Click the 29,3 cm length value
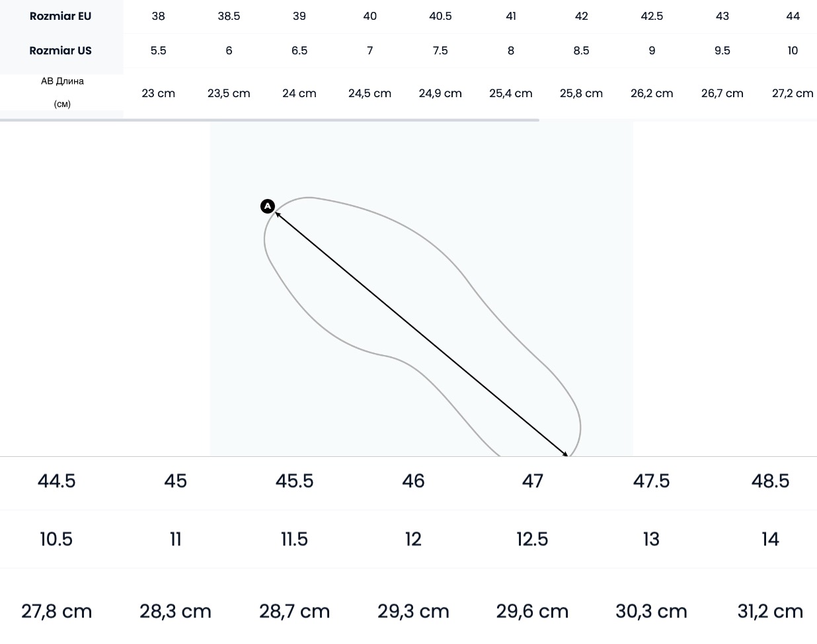 tap(413, 612)
